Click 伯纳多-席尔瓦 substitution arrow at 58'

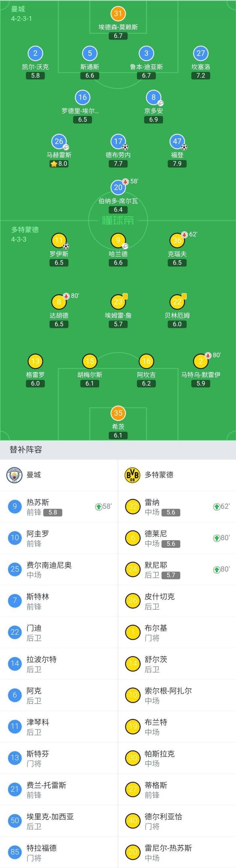click(126, 182)
